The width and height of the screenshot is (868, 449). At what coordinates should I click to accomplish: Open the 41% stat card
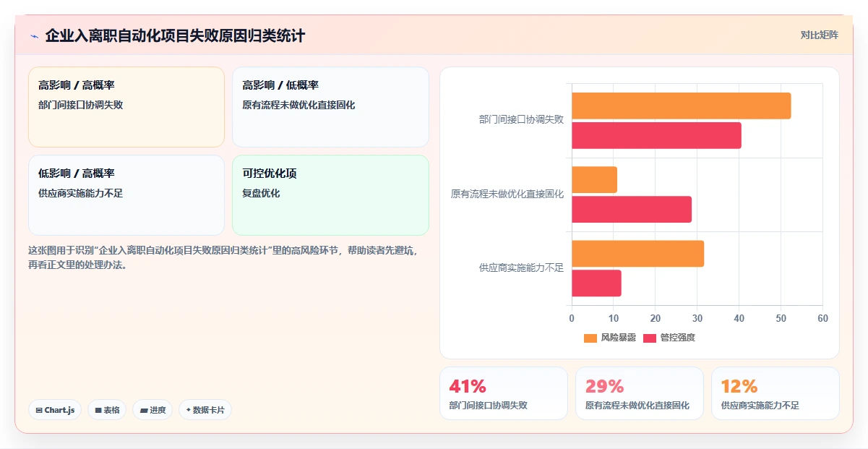click(504, 393)
